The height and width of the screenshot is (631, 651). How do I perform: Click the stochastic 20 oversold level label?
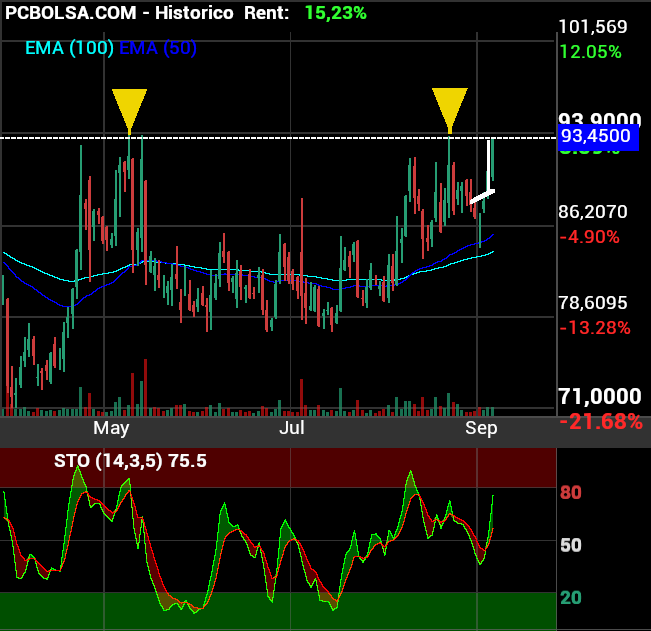click(571, 598)
